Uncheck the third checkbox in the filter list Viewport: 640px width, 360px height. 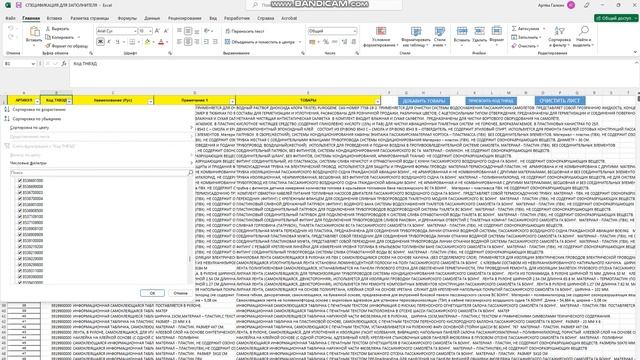20,192
